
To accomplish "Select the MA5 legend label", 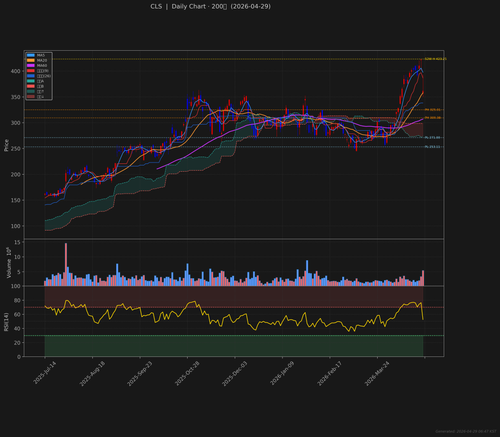I will click(x=41, y=55).
